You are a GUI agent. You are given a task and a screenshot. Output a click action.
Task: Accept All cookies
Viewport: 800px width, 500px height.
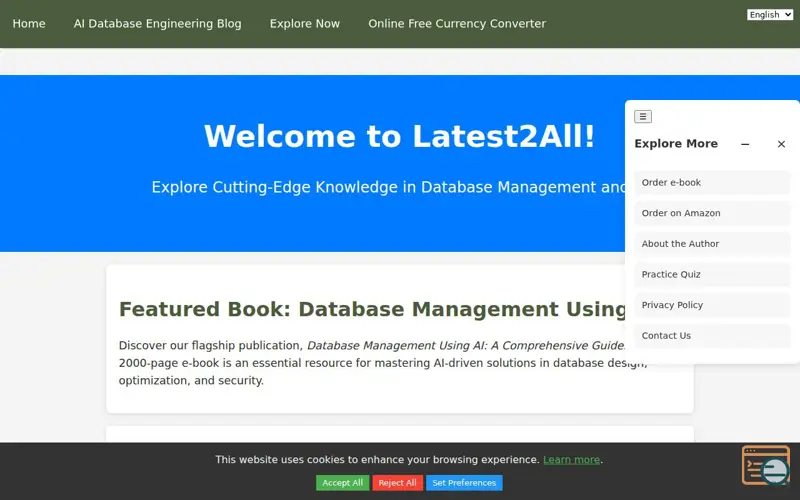coord(342,483)
